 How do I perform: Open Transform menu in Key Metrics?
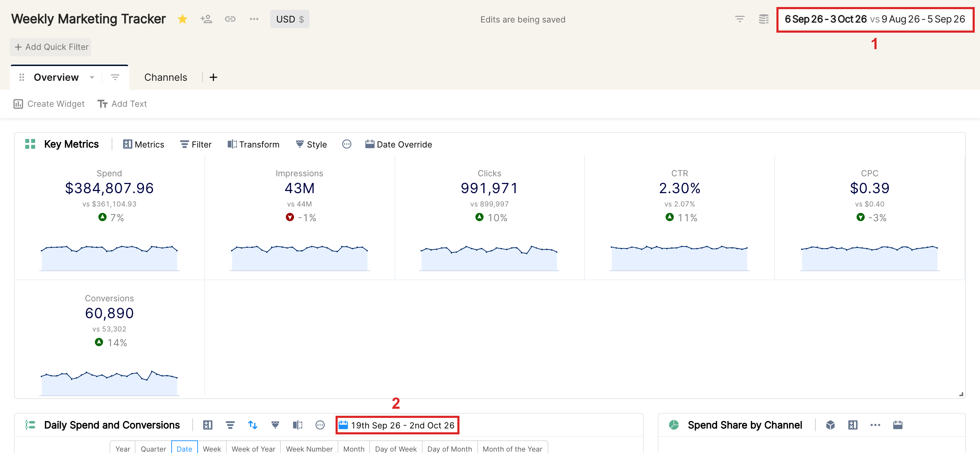pyautogui.click(x=253, y=144)
